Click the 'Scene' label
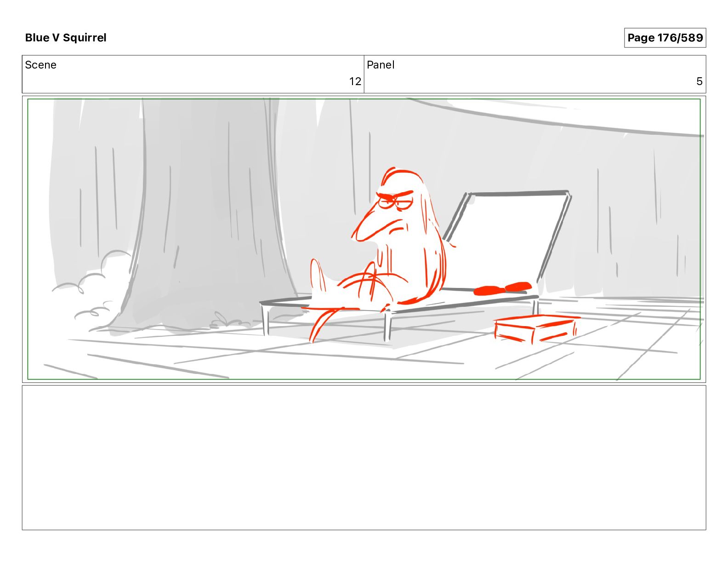728x563 pixels. click(40, 65)
